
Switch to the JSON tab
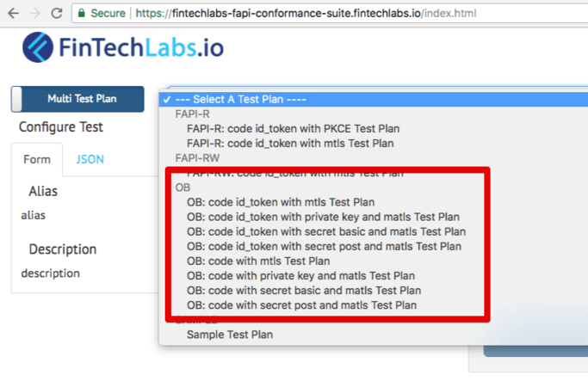(x=90, y=159)
